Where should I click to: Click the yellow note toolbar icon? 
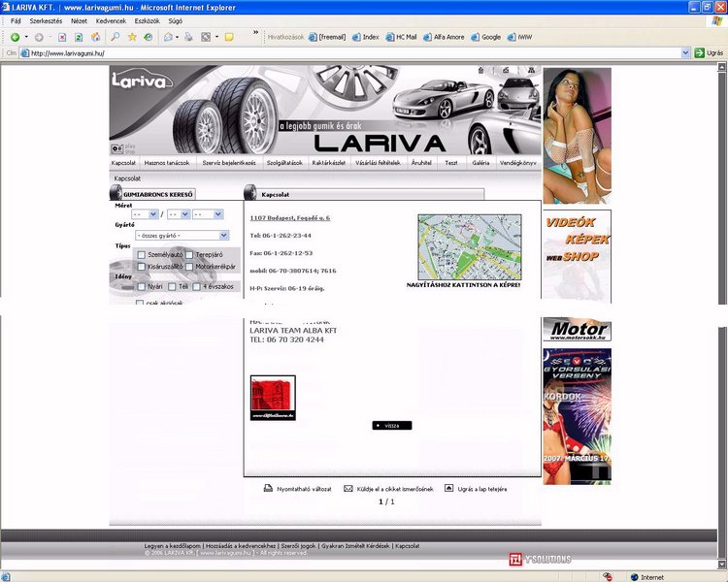(x=229, y=37)
